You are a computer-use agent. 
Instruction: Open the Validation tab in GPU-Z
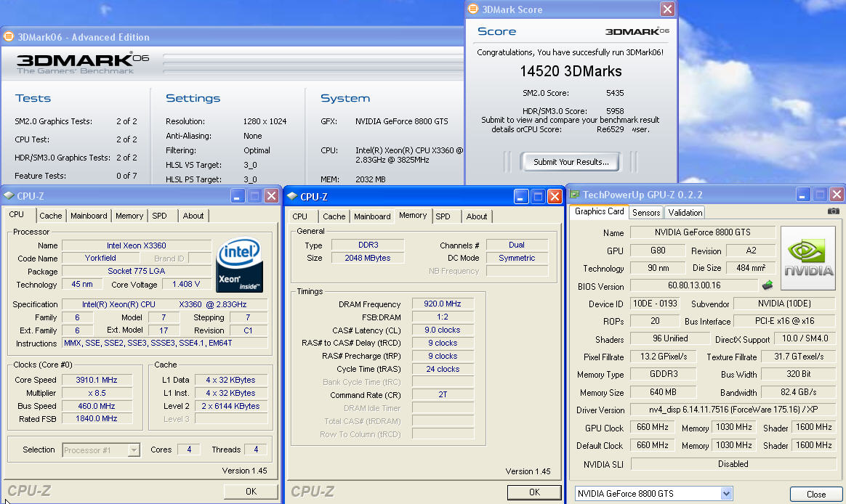685,212
